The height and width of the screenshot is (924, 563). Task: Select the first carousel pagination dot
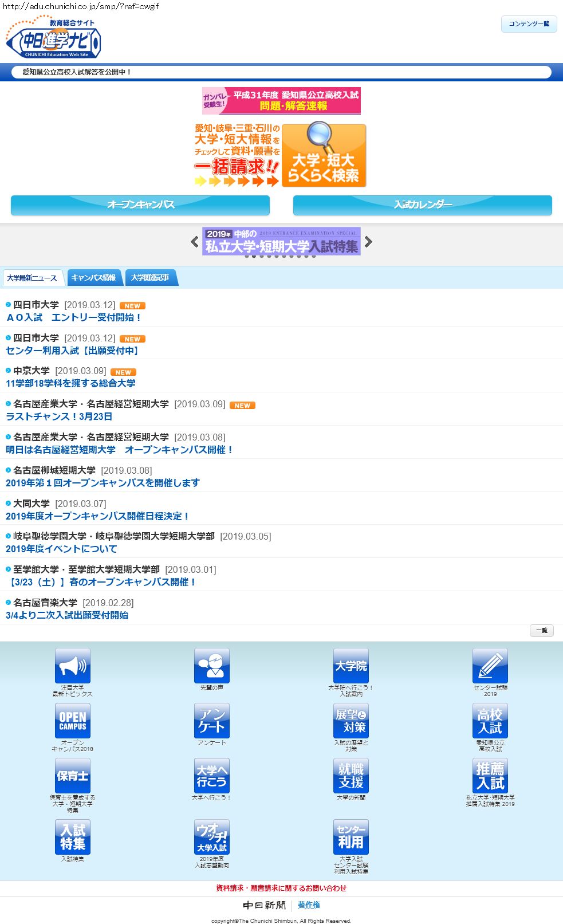pos(247,256)
